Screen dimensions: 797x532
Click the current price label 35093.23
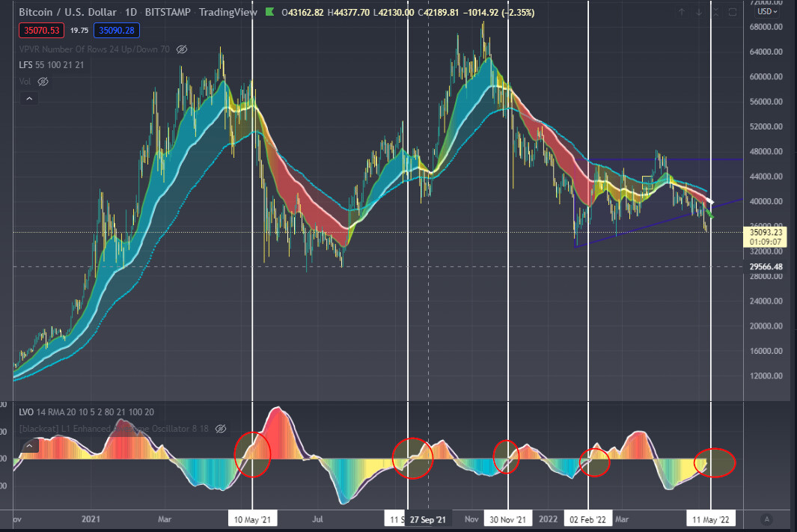pos(767,233)
